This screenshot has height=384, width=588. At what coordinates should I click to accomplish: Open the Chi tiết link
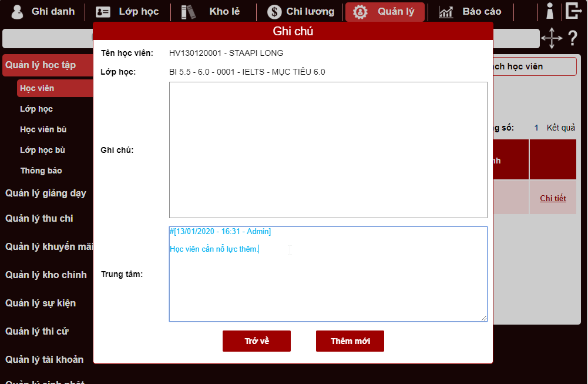point(553,198)
